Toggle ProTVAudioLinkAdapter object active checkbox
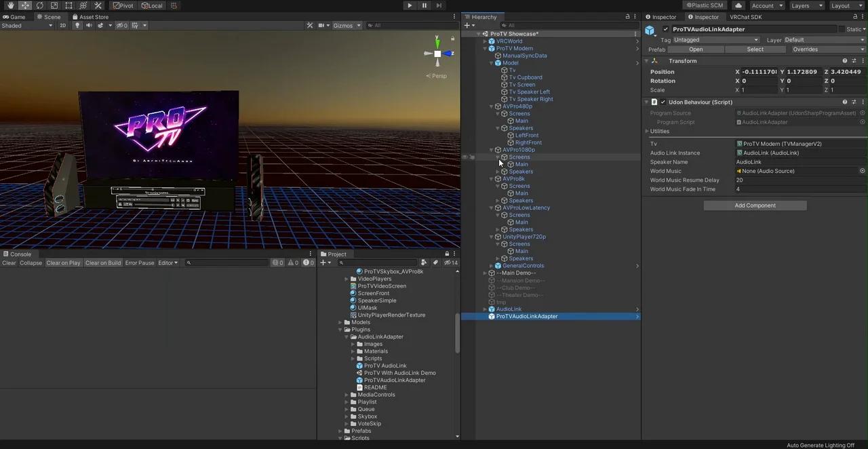The height and width of the screenshot is (449, 868). click(x=665, y=29)
